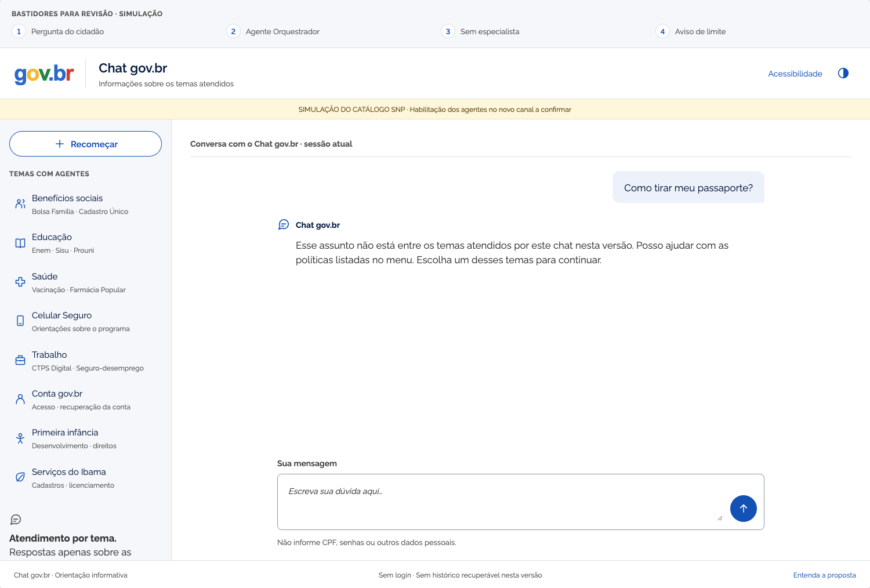Click the Primeira infância child icon
The image size is (870, 588).
[x=20, y=438]
